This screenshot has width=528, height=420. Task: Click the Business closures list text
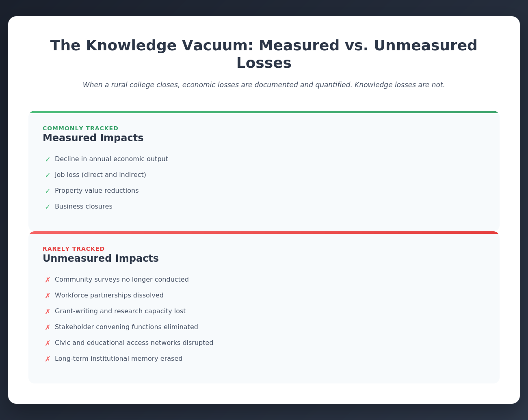click(x=84, y=207)
